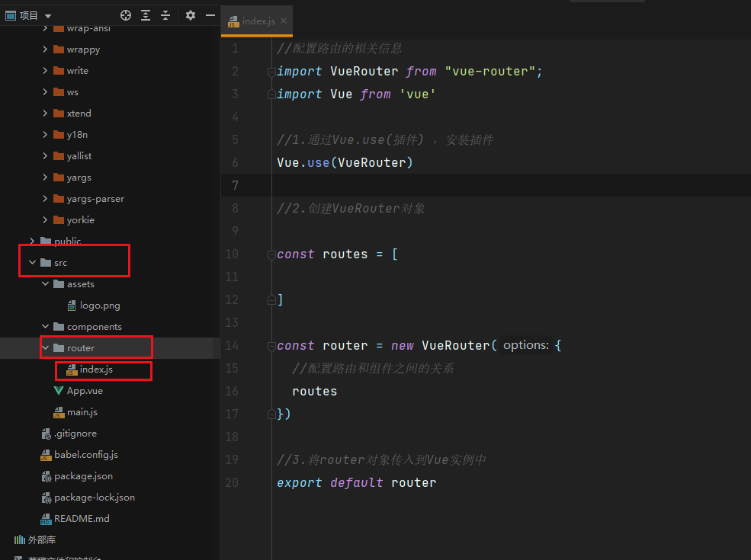Click 'routes' inside router options line 16
Image resolution: width=751 pixels, height=560 pixels.
pyautogui.click(x=315, y=392)
